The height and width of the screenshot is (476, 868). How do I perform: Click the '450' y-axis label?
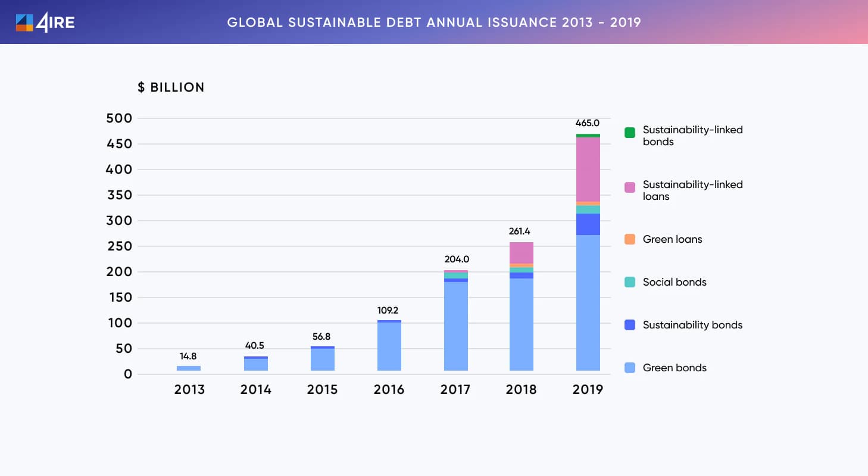click(x=119, y=144)
